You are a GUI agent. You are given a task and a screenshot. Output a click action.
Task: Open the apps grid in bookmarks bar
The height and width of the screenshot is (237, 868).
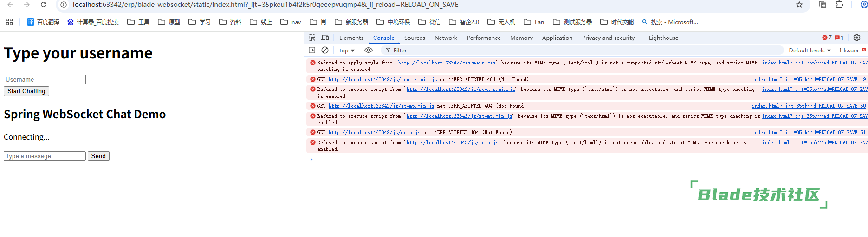click(9, 22)
